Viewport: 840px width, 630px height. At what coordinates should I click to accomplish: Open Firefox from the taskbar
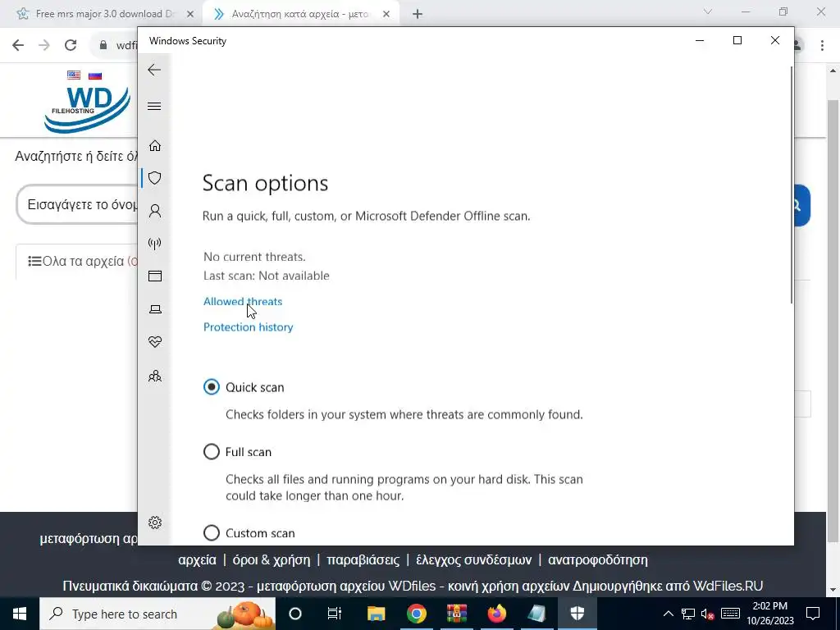(x=496, y=614)
